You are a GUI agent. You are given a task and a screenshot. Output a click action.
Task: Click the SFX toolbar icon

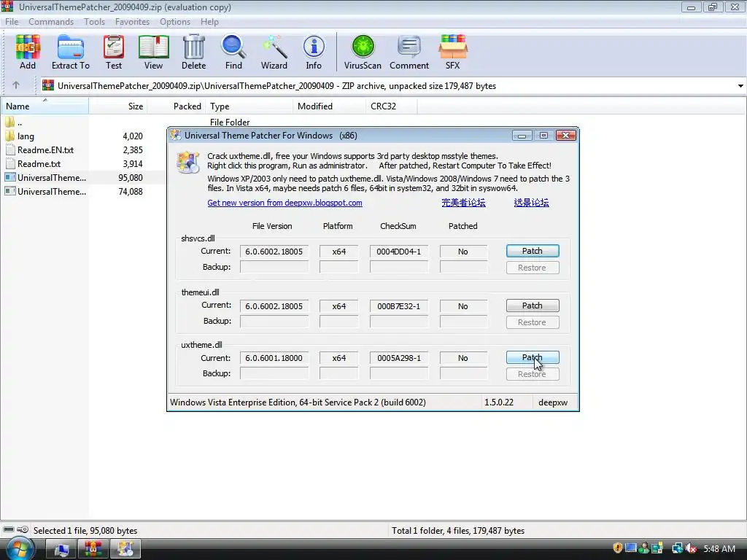452,52
